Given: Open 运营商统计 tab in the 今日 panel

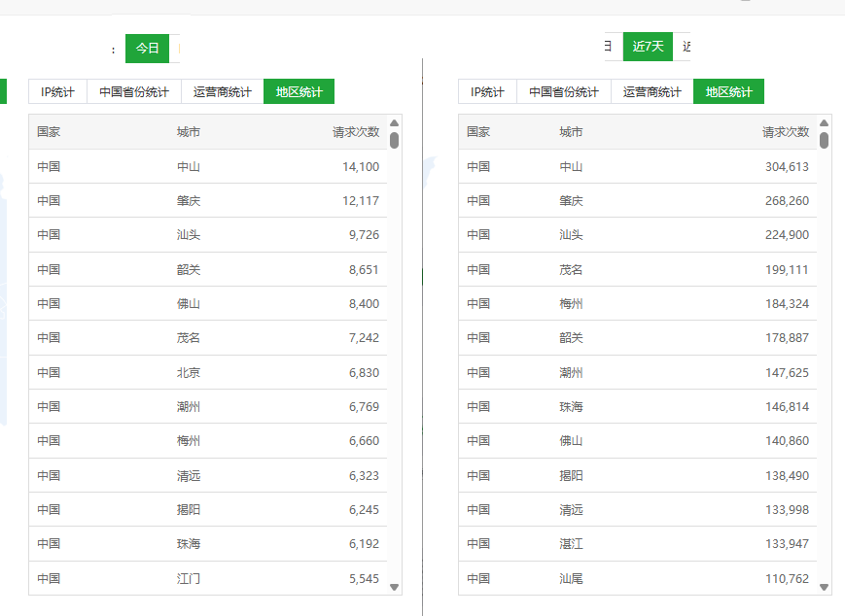Looking at the screenshot, I should [222, 92].
